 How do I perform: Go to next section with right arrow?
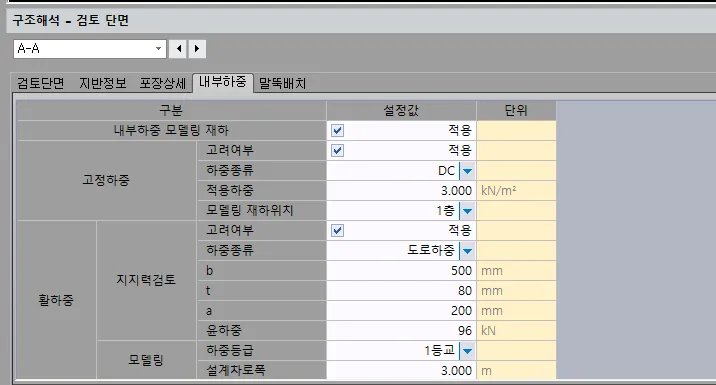pyautogui.click(x=197, y=48)
